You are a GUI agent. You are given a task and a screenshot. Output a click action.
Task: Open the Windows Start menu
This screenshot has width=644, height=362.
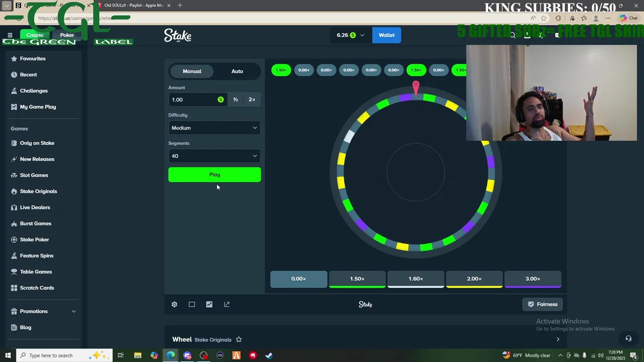point(8,355)
